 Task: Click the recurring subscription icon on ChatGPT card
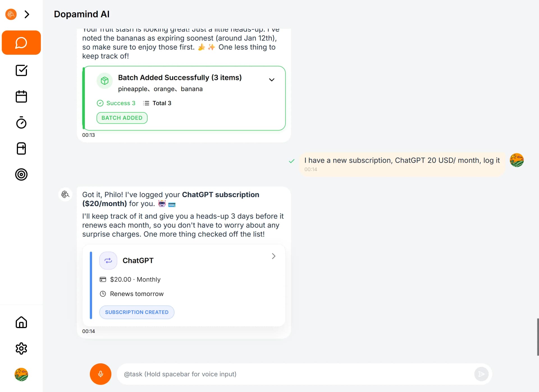pos(108,260)
